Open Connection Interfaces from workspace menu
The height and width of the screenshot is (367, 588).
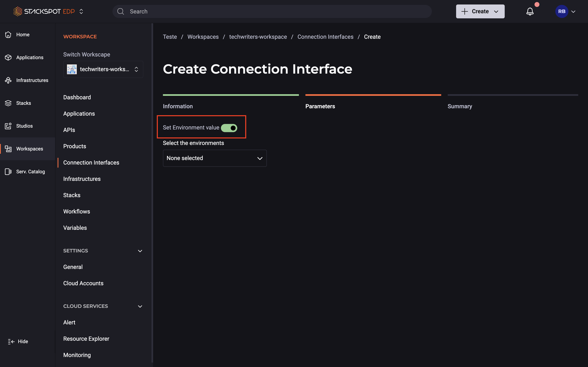[x=91, y=162]
